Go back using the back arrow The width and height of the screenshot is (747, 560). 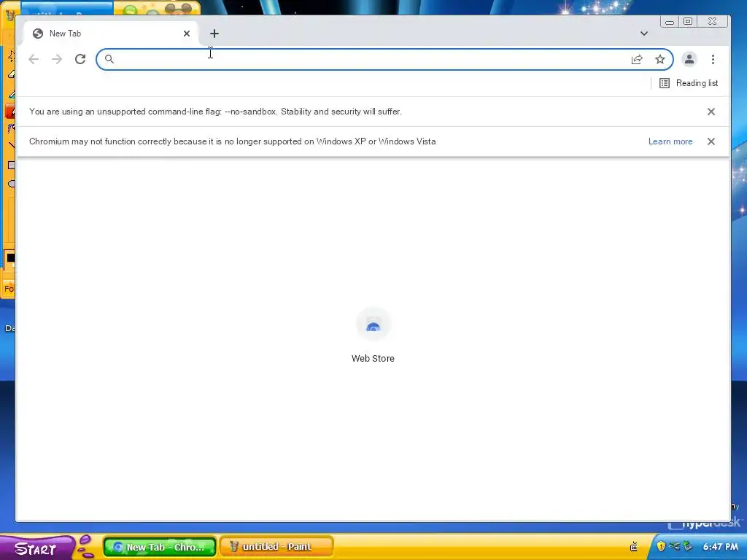tap(34, 59)
